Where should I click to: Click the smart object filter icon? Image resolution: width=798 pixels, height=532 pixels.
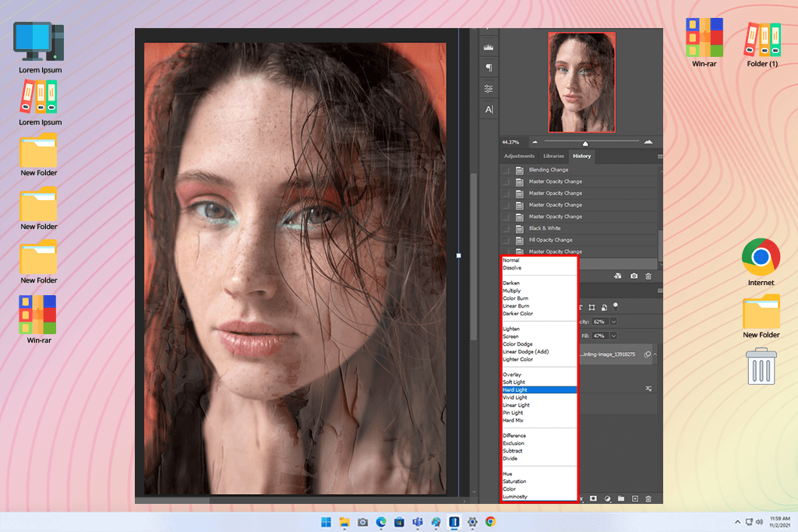pos(604,307)
